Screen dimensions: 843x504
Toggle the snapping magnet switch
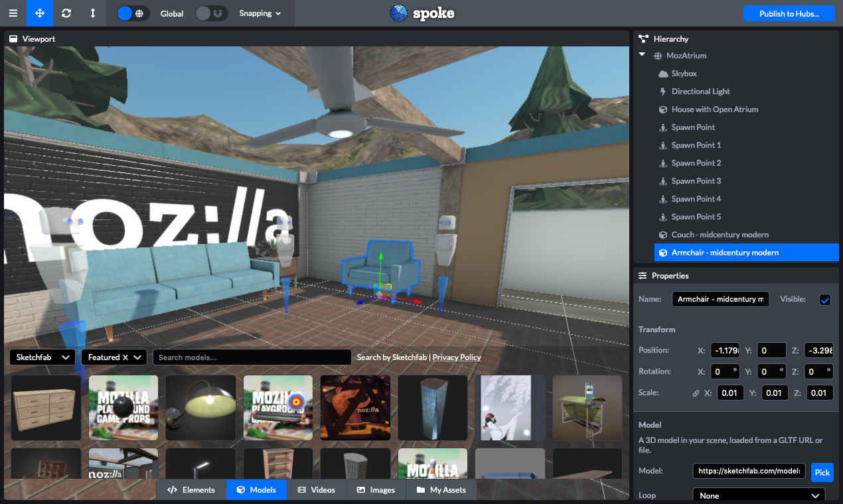212,13
